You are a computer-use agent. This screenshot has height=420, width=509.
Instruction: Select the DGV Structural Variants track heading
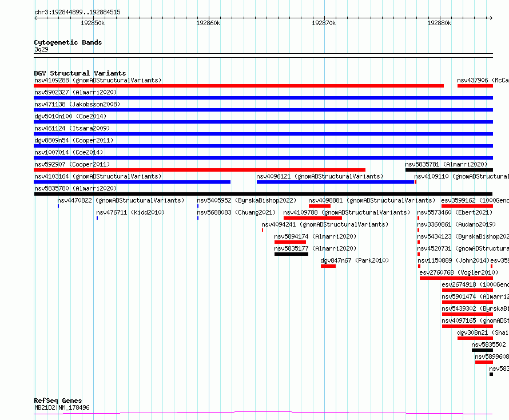(80, 73)
